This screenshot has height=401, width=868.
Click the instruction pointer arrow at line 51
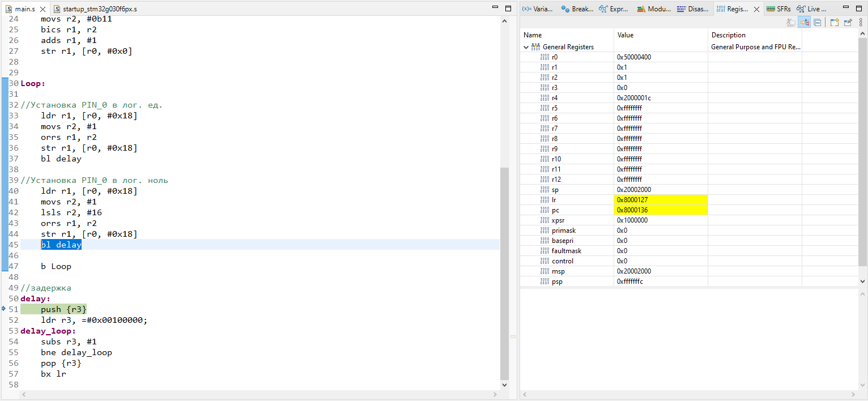tap(4, 309)
